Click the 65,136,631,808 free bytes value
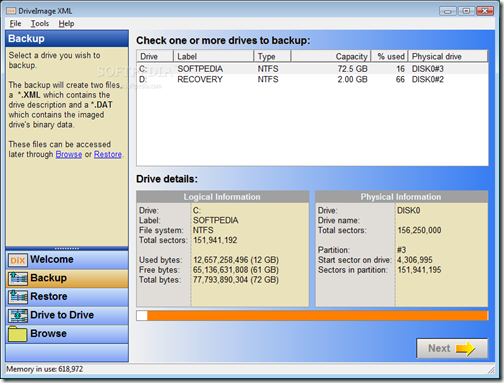This screenshot has width=504, height=383. click(236, 270)
